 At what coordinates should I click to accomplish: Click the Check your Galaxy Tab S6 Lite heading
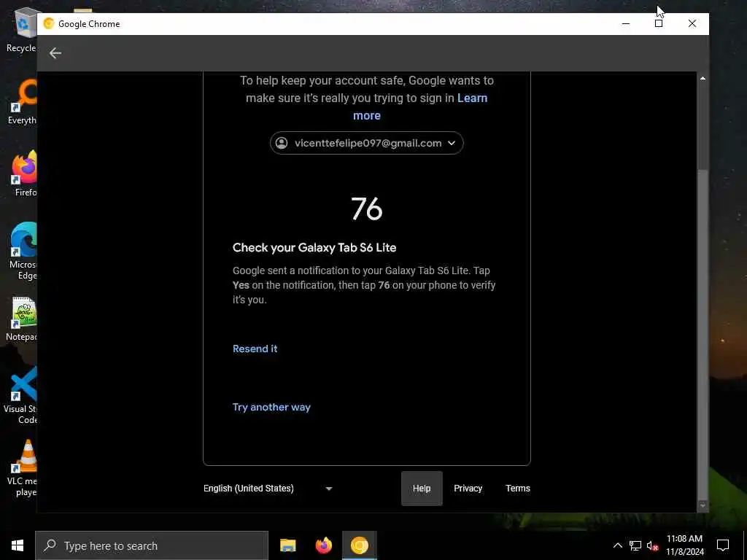(x=314, y=248)
